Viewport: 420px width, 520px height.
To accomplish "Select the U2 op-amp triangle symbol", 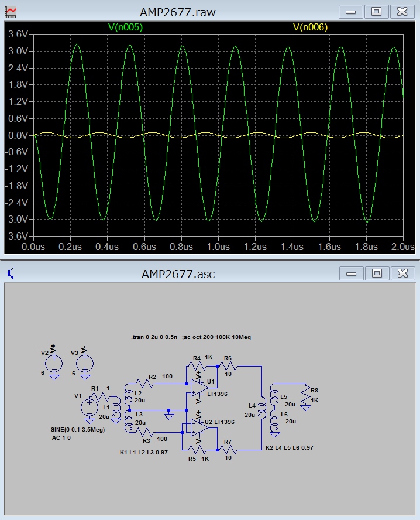I will (199, 428).
